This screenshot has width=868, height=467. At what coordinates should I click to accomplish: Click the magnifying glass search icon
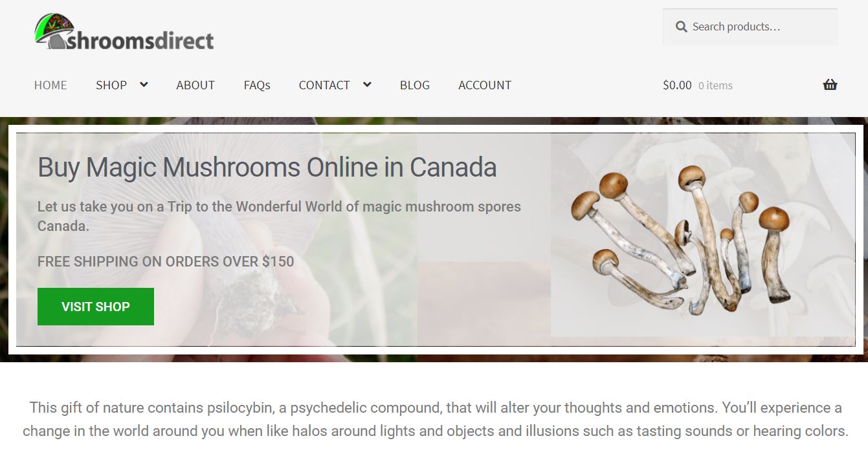[681, 27]
